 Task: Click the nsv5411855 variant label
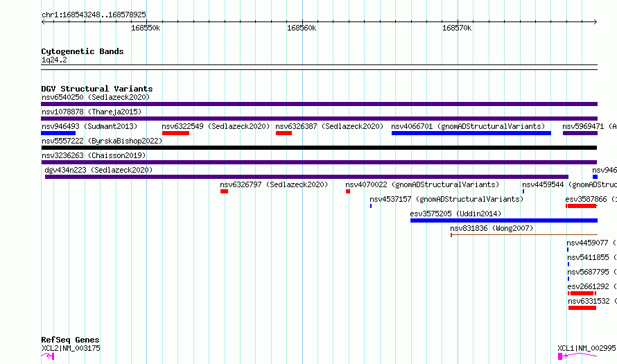click(x=592, y=257)
